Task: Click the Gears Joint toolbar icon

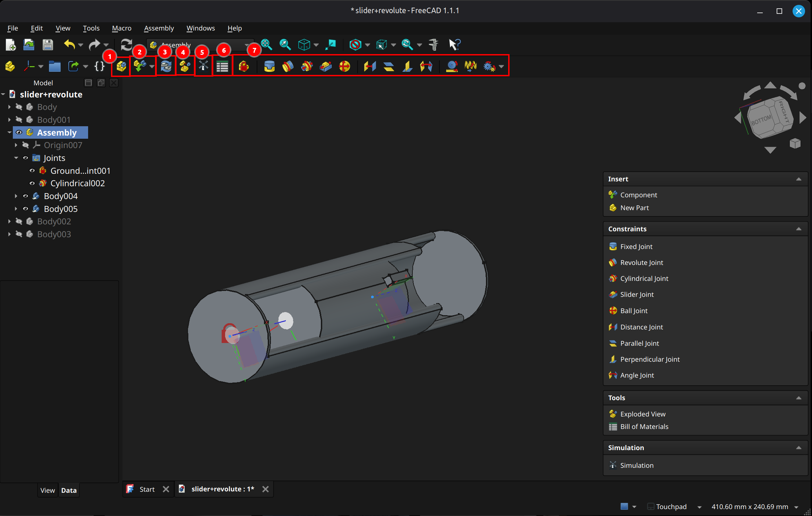Action: click(x=489, y=66)
